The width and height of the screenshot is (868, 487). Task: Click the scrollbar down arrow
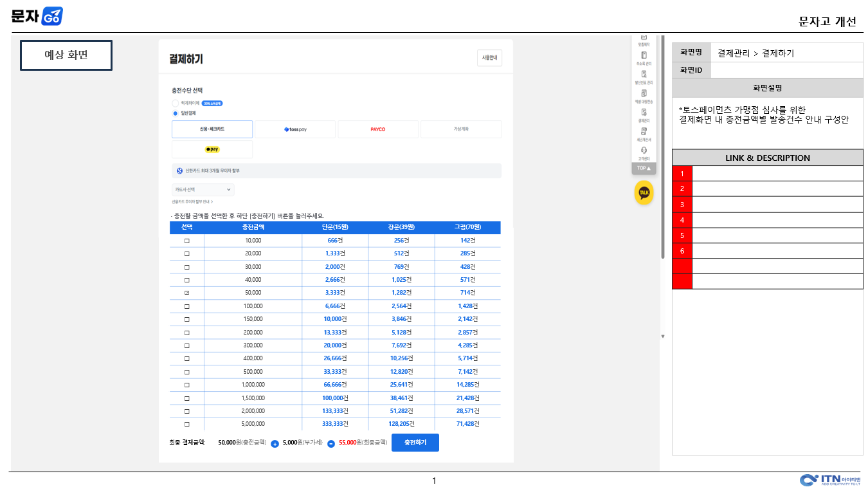(x=663, y=336)
